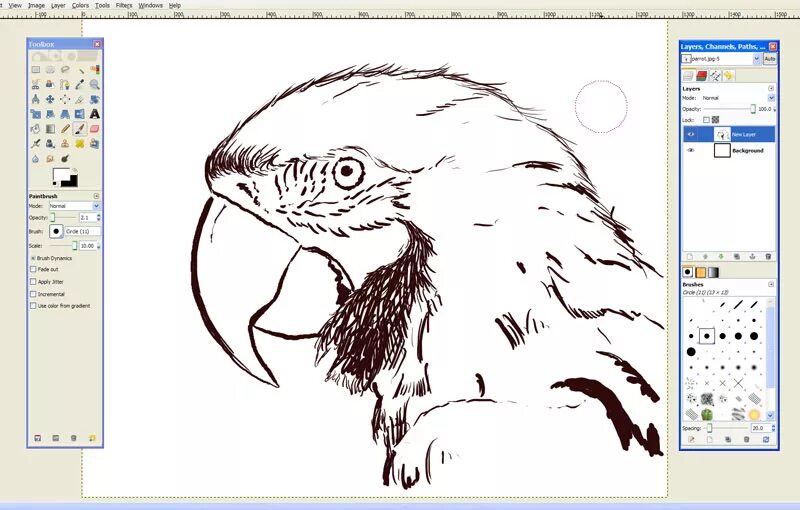Image resolution: width=800 pixels, height=510 pixels.
Task: Select the Rotate tool
Action: pyautogui.click(x=94, y=99)
